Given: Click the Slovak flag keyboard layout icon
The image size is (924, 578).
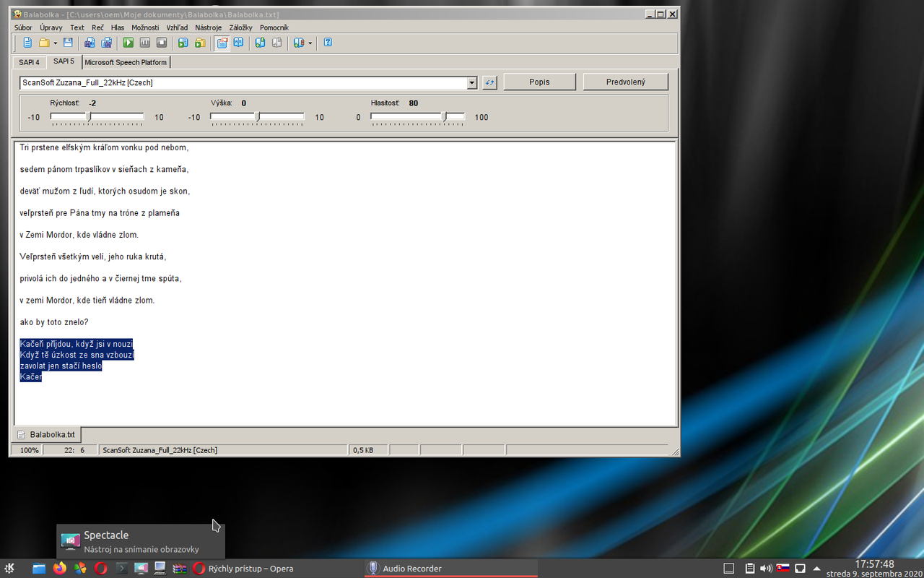Looking at the screenshot, I should [783, 569].
